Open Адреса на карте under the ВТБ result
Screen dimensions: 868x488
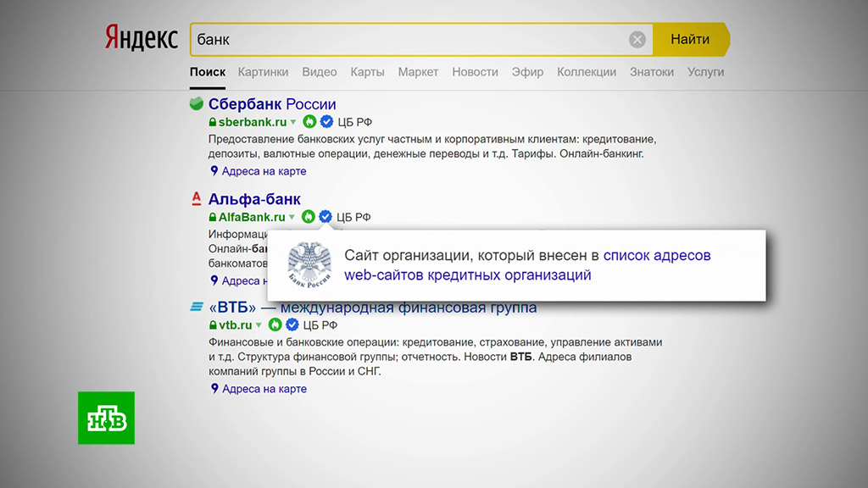(264, 389)
